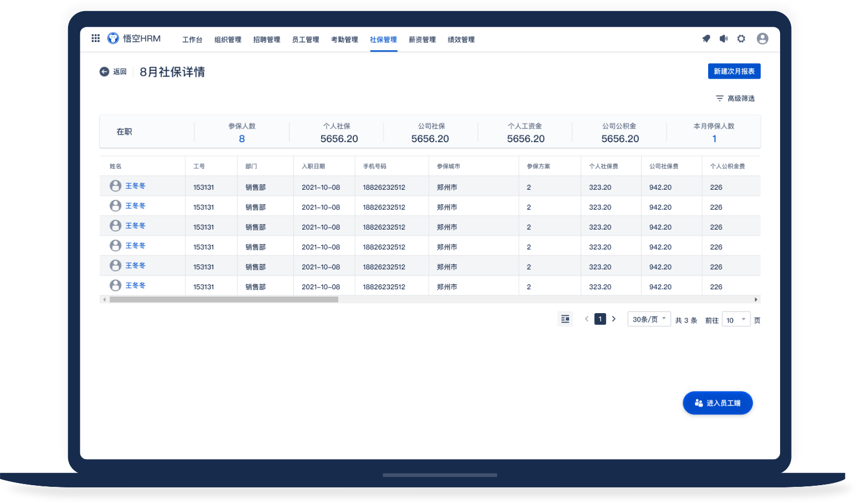Image resolution: width=857 pixels, height=504 pixels.
Task: Open first row's 王冬冬 employee link
Action: click(135, 186)
